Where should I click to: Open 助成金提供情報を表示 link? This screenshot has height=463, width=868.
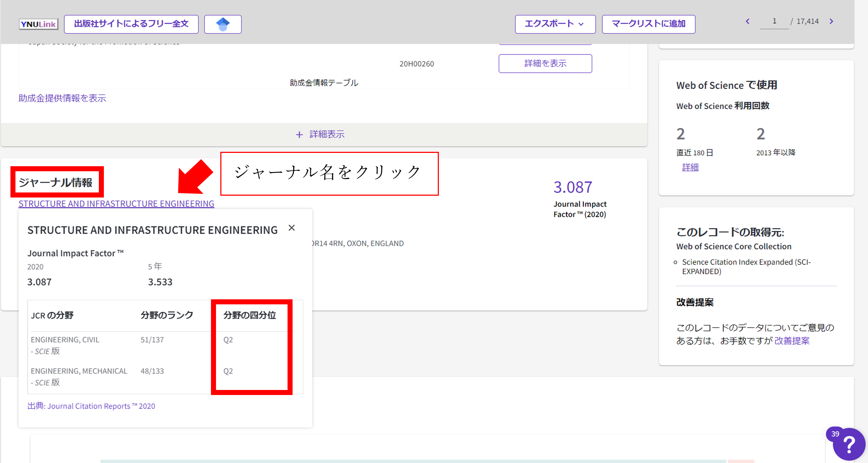click(x=62, y=98)
